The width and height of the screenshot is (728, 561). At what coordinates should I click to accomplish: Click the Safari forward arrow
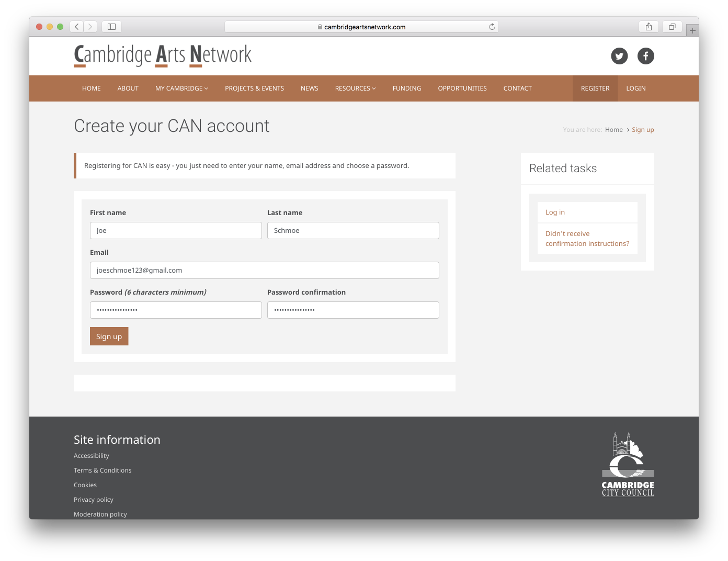pyautogui.click(x=90, y=27)
